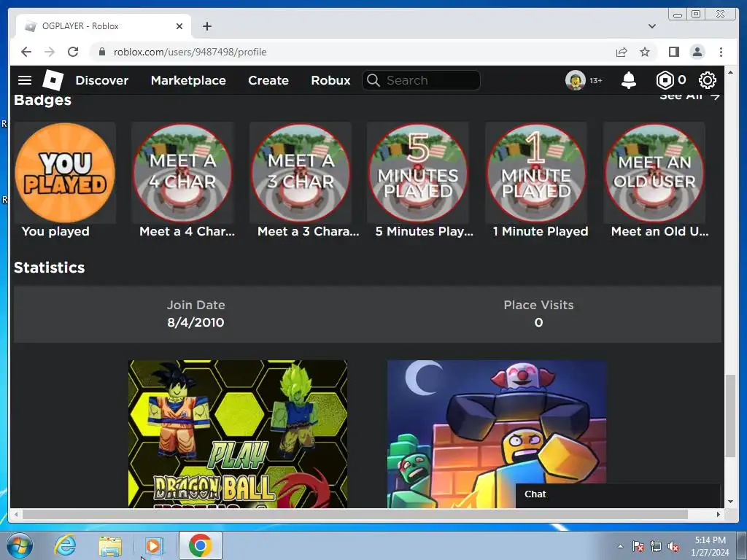Image resolution: width=747 pixels, height=560 pixels.
Task: Open the notifications bell
Action: click(x=629, y=80)
